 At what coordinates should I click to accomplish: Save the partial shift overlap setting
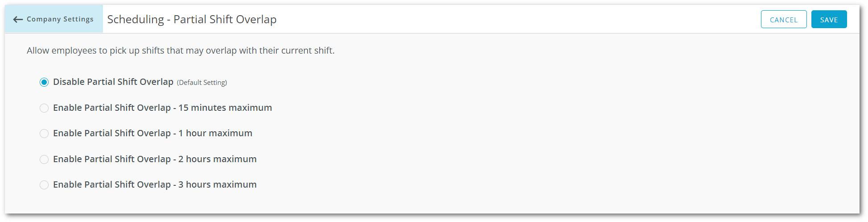(x=829, y=19)
